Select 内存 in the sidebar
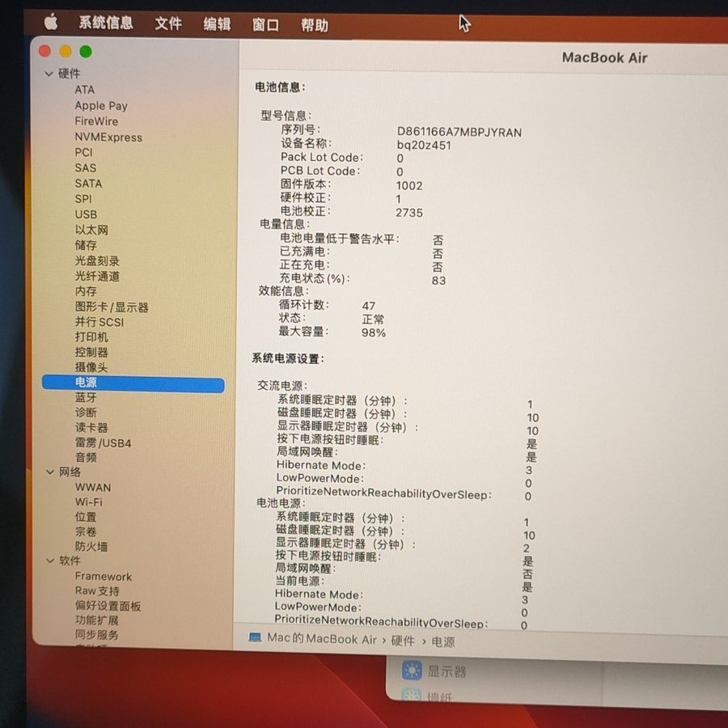728x728 pixels. (x=86, y=291)
